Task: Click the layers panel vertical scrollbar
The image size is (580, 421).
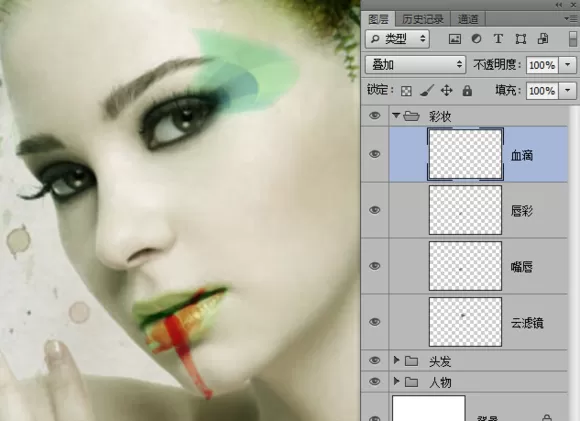Action: [x=574, y=263]
